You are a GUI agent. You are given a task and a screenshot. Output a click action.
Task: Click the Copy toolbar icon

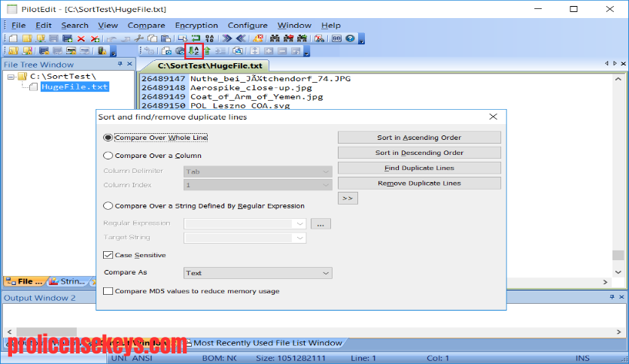click(x=153, y=38)
